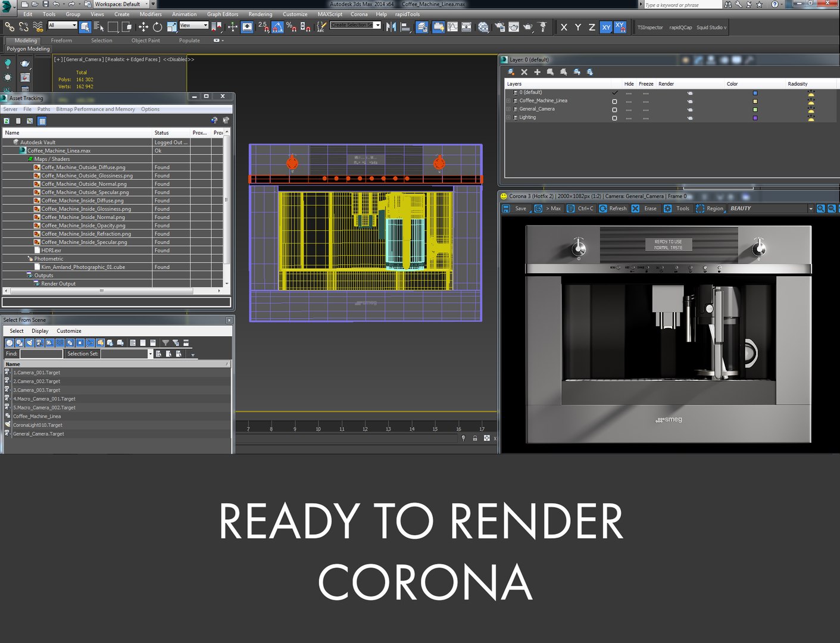Toggle Hide for Coffee_Machine_Linea layer

(629, 101)
